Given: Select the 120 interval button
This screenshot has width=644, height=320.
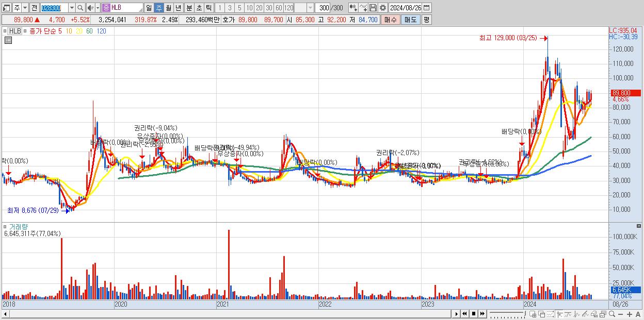Looking at the screenshot, I should pos(288,8).
